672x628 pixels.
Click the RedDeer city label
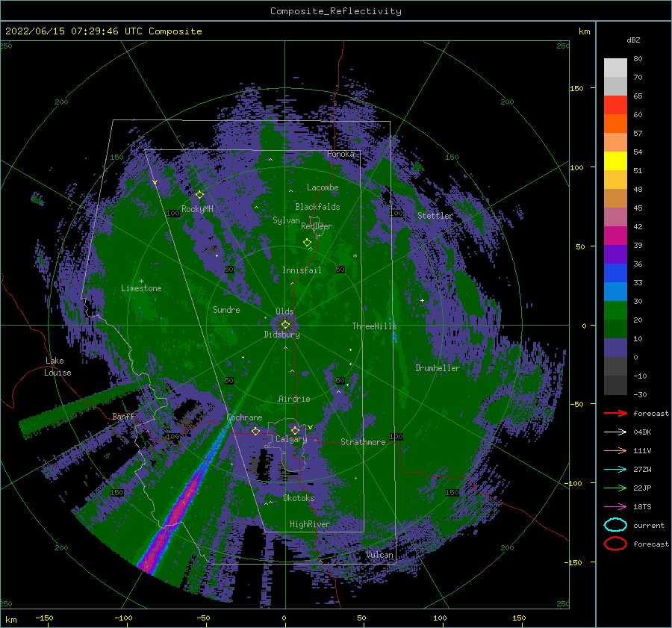(317, 226)
